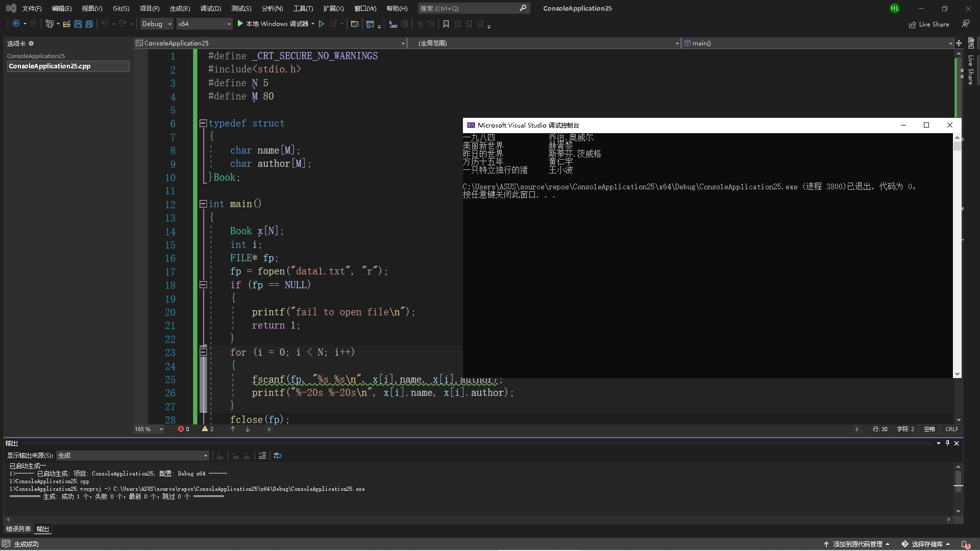Switch to the 错误列表 tab

(x=18, y=529)
